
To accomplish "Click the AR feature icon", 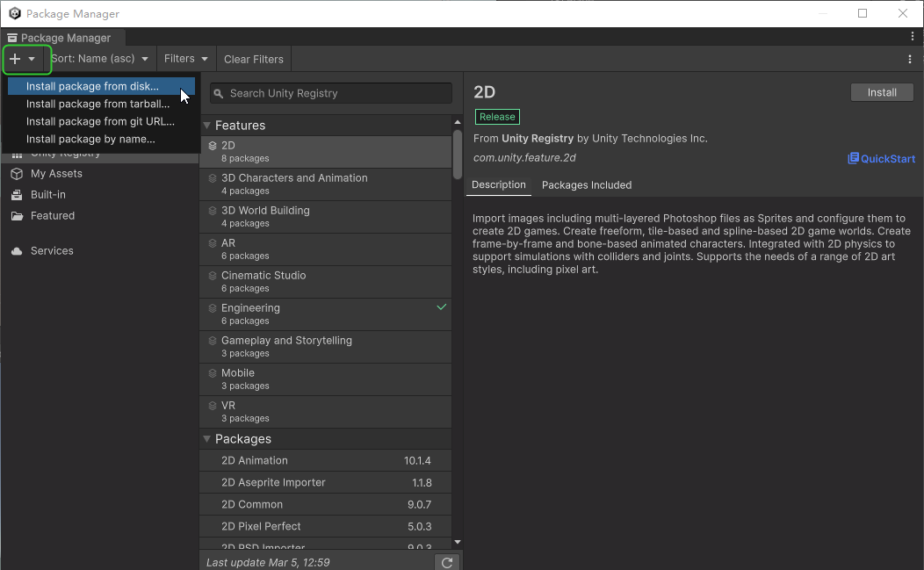I will point(213,243).
